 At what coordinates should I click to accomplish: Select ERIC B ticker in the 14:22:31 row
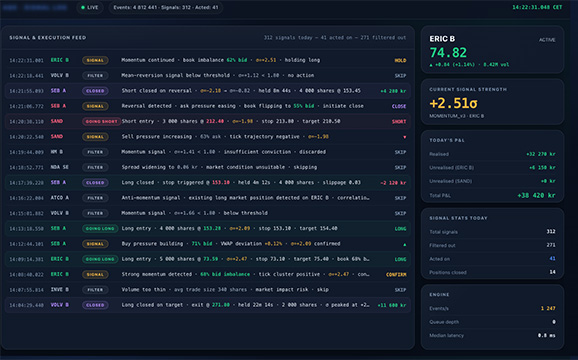pos(59,60)
